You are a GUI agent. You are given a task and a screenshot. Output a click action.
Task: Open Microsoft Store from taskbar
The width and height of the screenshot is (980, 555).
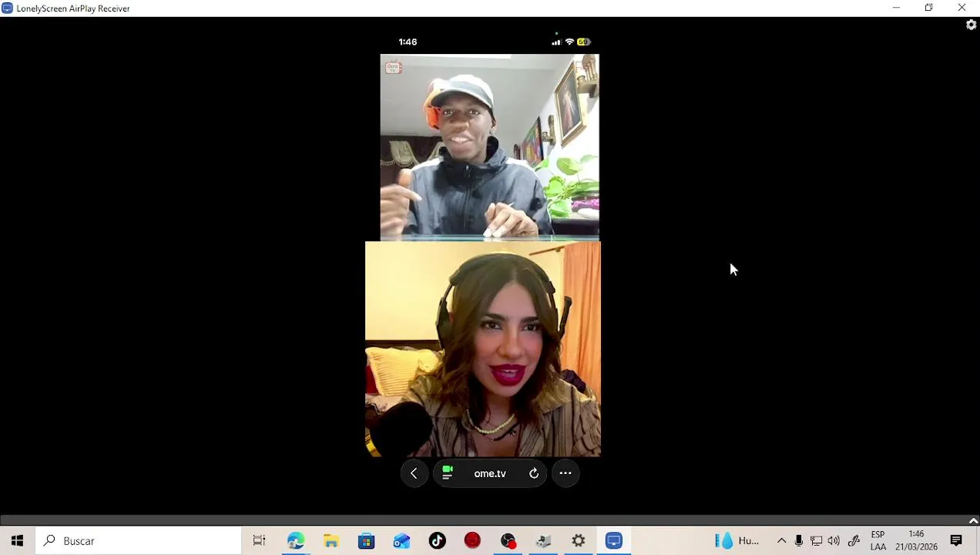point(367,541)
